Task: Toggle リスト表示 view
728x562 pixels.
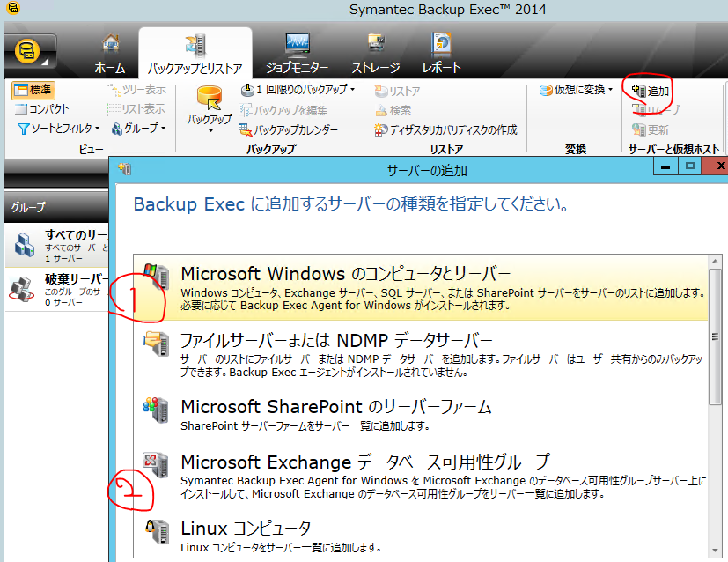Action: (136, 109)
